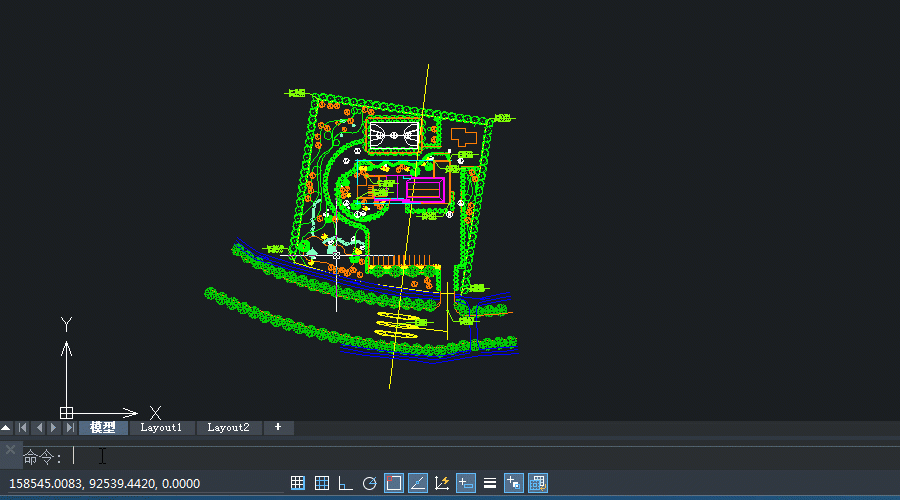Click status icon right of lineweight

(x=514, y=483)
